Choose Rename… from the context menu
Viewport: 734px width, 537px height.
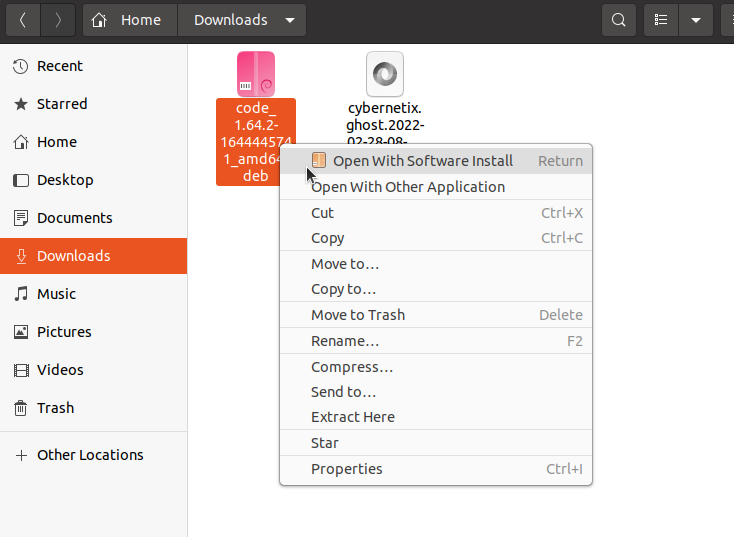tap(345, 341)
